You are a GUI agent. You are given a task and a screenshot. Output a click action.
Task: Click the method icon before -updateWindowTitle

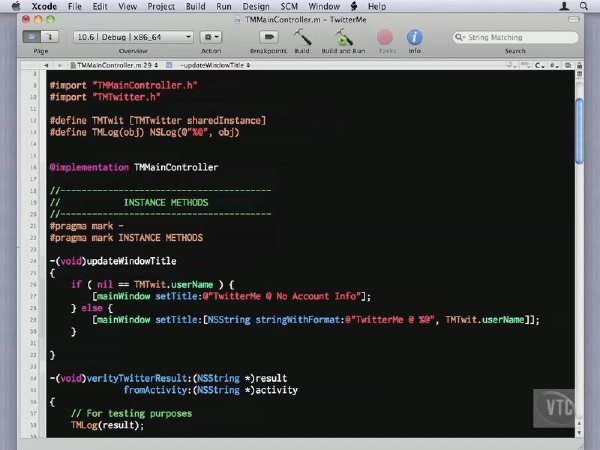coord(169,65)
